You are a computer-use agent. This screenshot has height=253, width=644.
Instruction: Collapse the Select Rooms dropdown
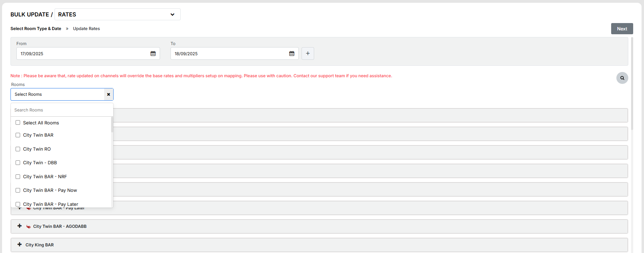point(58,94)
